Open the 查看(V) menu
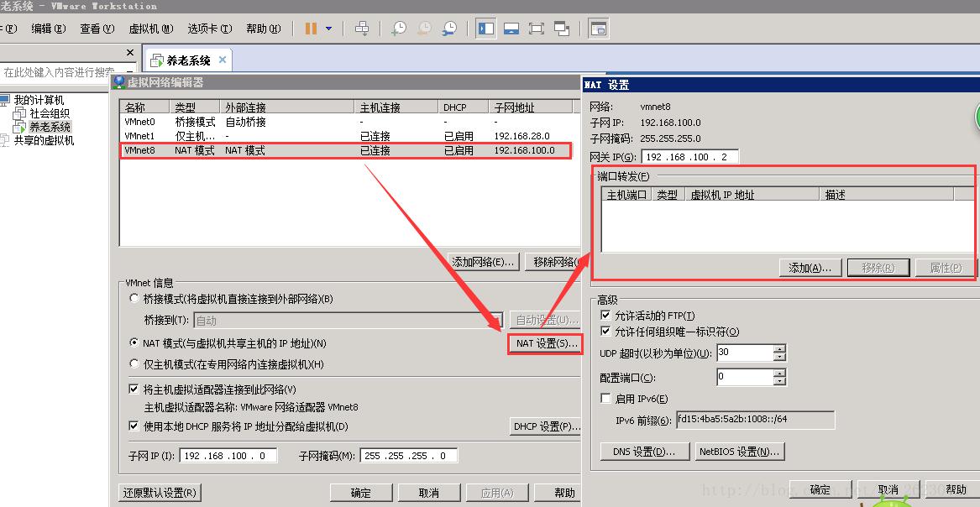 (x=97, y=29)
